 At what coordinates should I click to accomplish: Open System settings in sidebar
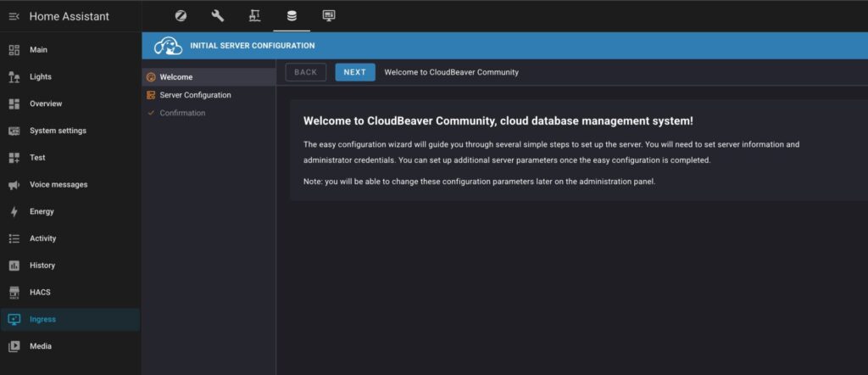[58, 131]
